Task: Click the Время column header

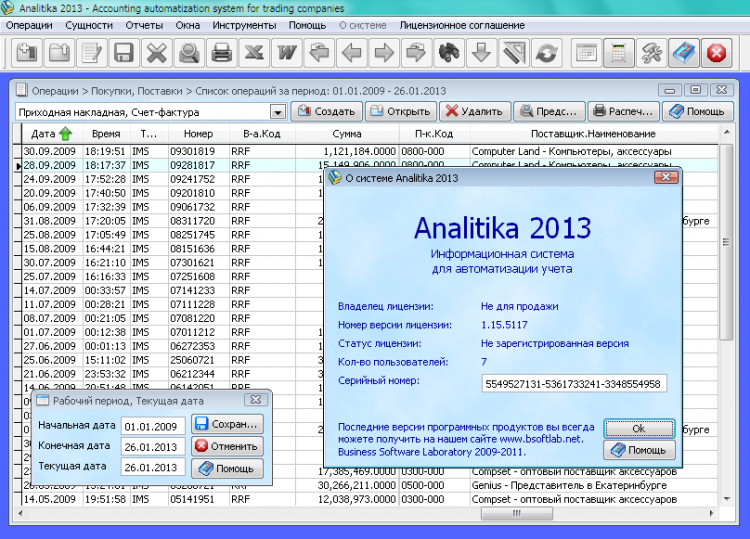Action: click(106, 134)
